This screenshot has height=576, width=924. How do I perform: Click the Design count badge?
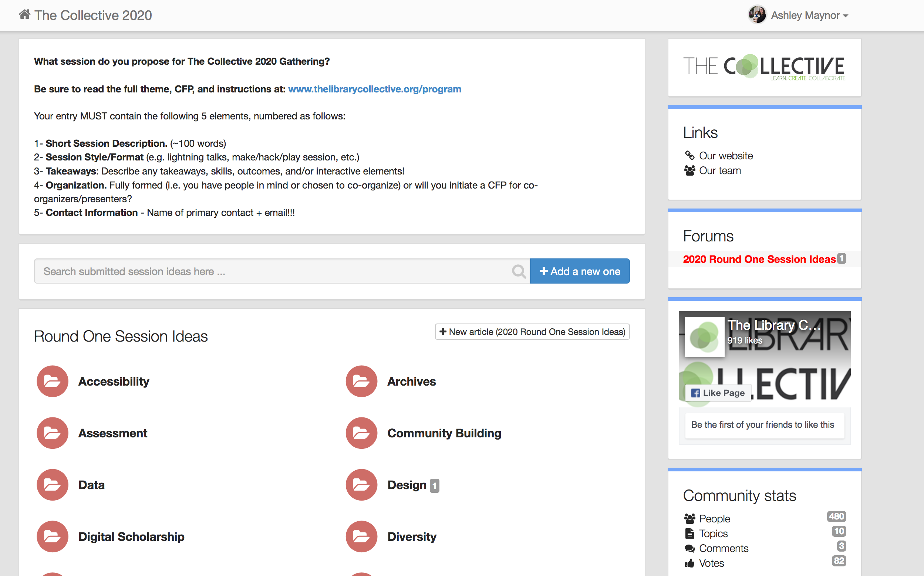pyautogui.click(x=434, y=486)
